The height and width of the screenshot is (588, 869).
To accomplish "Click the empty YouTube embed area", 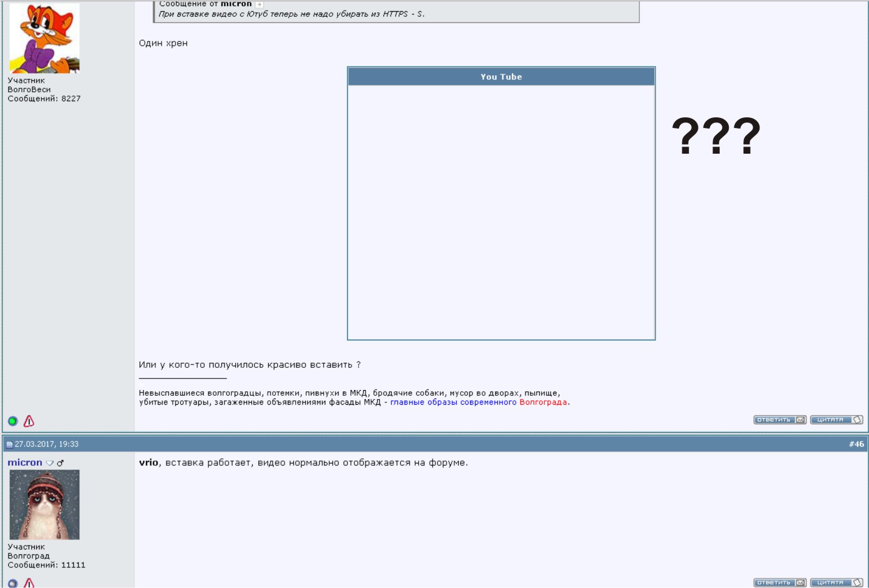I will tap(501, 212).
